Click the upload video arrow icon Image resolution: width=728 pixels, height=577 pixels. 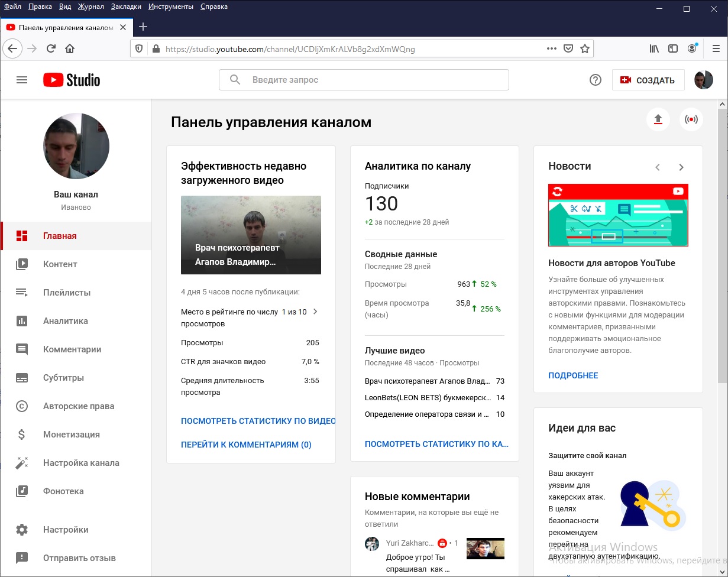[658, 119]
